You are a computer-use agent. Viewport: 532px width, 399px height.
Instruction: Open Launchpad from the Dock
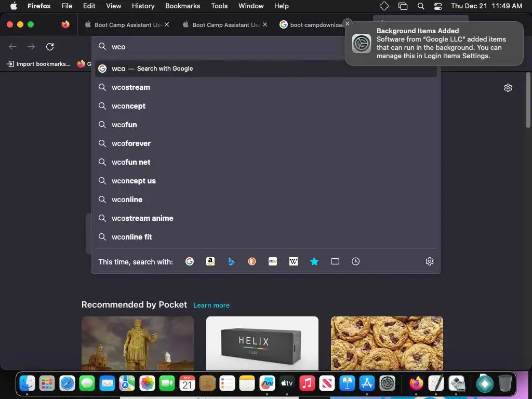(x=47, y=383)
